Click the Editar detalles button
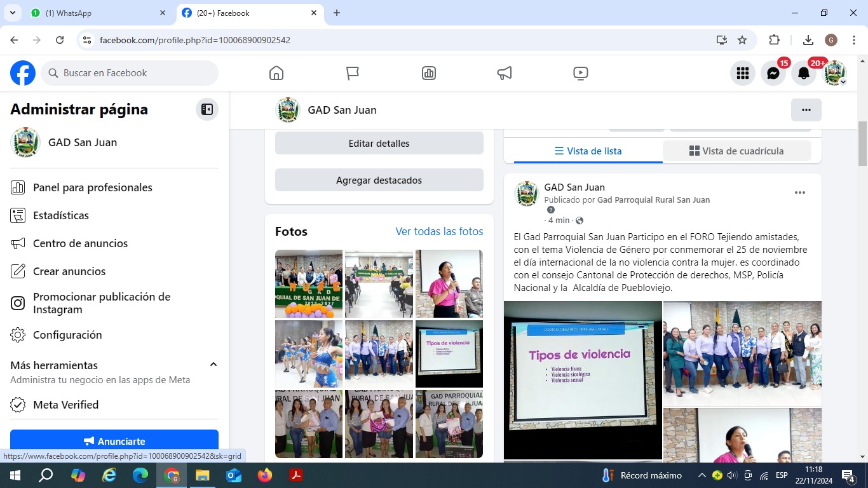 (379, 144)
